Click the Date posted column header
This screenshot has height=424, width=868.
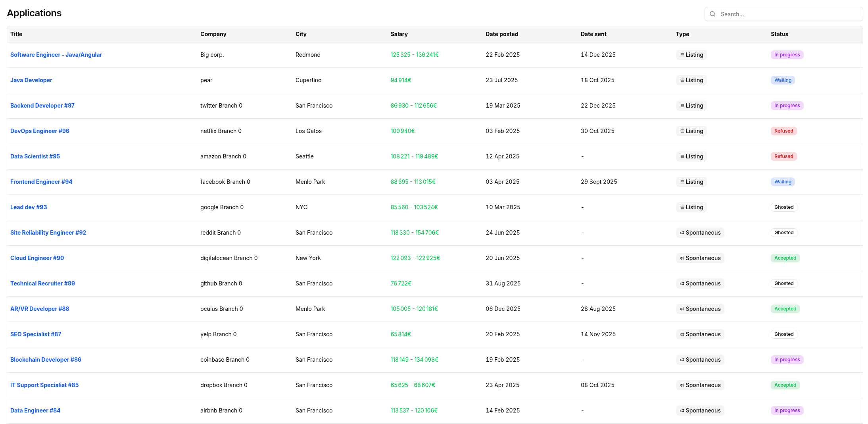pos(501,34)
